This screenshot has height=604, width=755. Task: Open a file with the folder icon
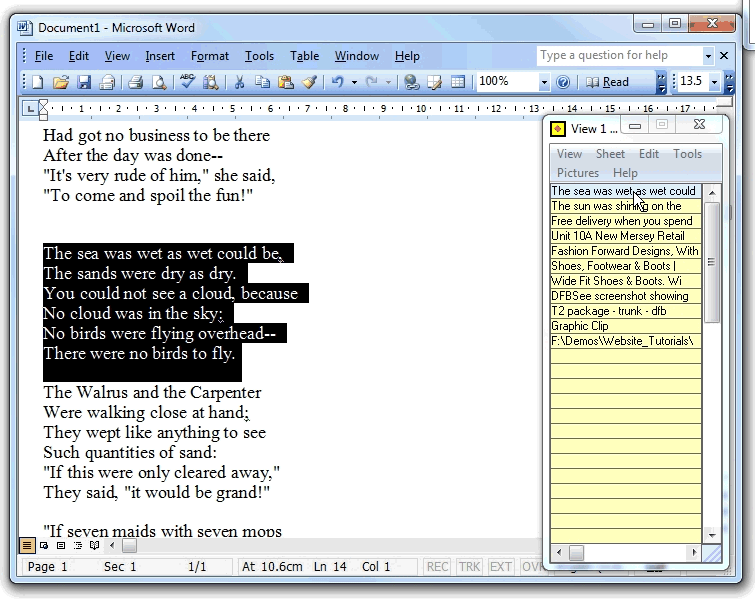[61, 82]
